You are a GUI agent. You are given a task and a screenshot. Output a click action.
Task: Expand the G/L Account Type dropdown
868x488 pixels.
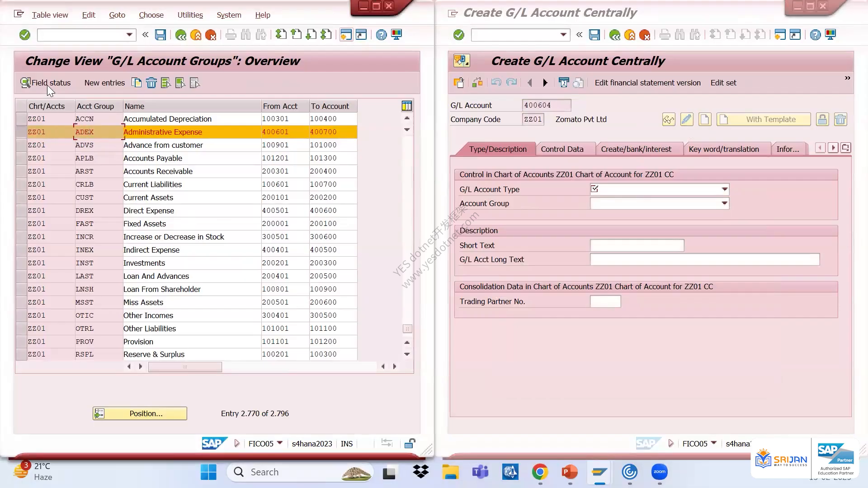(725, 189)
